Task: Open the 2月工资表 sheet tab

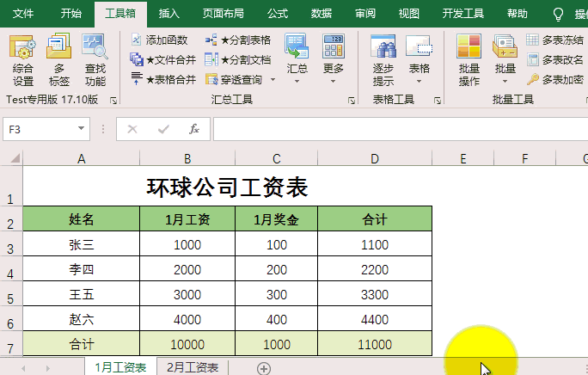Action: 192,368
